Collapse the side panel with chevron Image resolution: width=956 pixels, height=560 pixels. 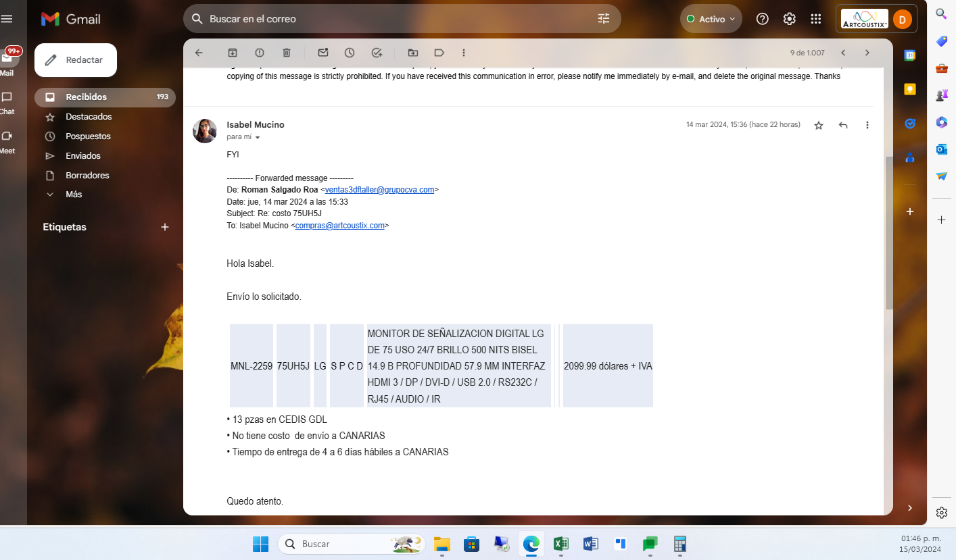coord(910,508)
